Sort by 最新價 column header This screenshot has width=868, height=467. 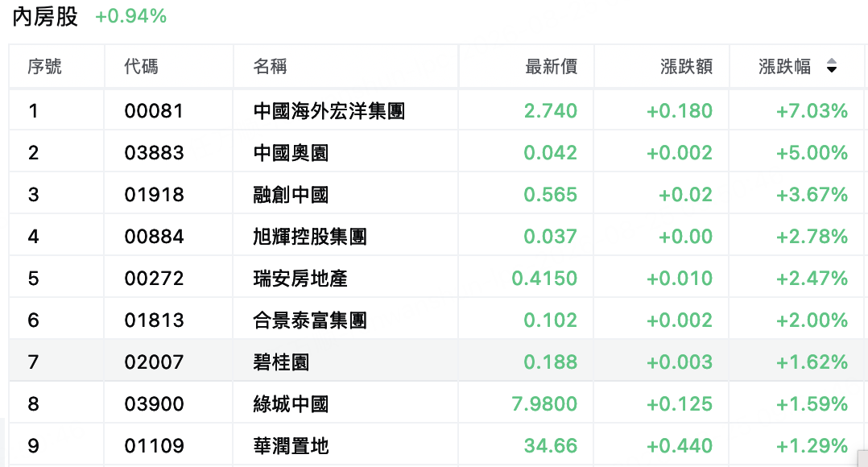coord(552,66)
